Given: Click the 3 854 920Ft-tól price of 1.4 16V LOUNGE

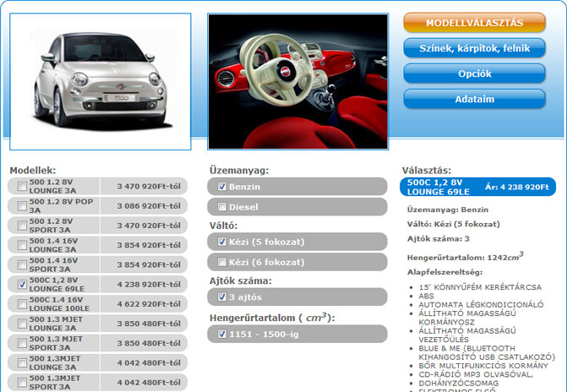Looking at the screenshot, I should click(x=149, y=245).
